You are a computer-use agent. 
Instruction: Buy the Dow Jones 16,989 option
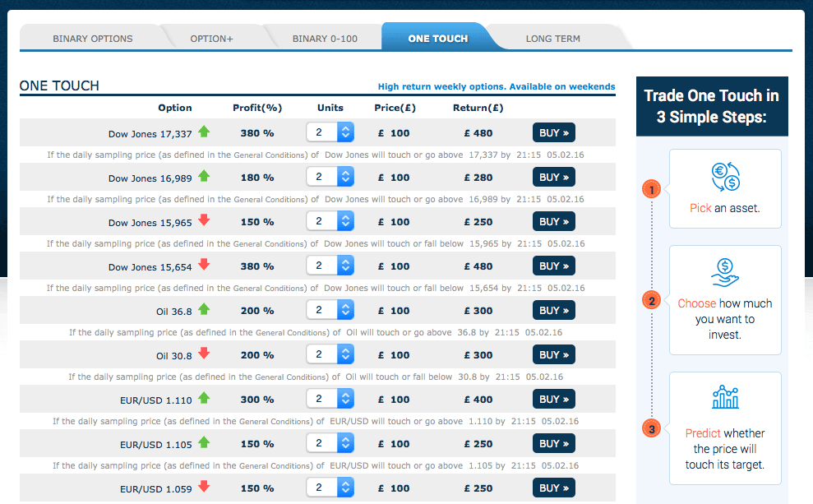click(553, 177)
